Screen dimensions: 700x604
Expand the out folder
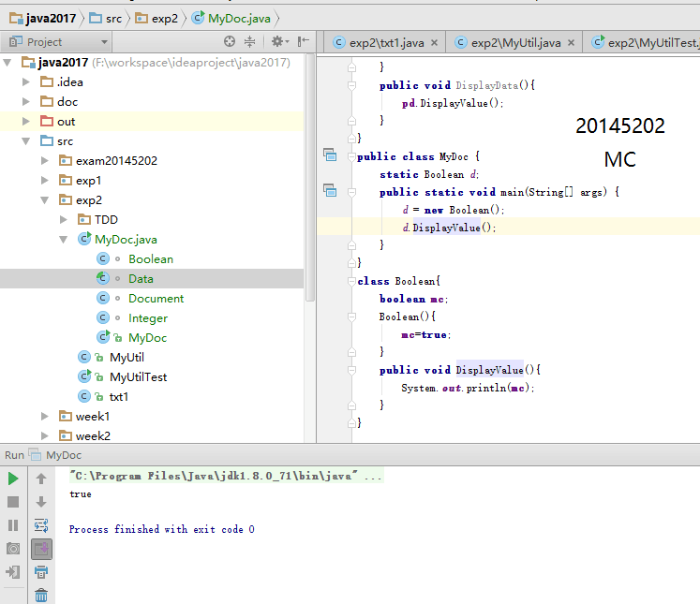26,122
